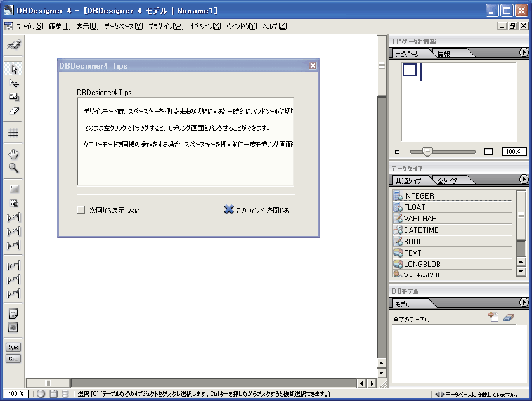Viewport: 532px width, 401px height.
Task: Click the connection icon beside database status text
Action: click(x=440, y=394)
